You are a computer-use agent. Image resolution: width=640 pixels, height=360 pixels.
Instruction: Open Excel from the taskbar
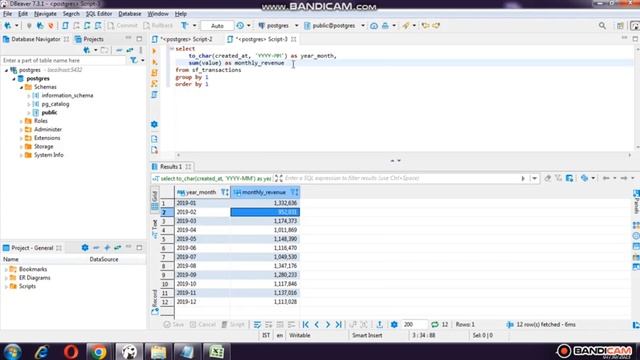tap(216, 351)
